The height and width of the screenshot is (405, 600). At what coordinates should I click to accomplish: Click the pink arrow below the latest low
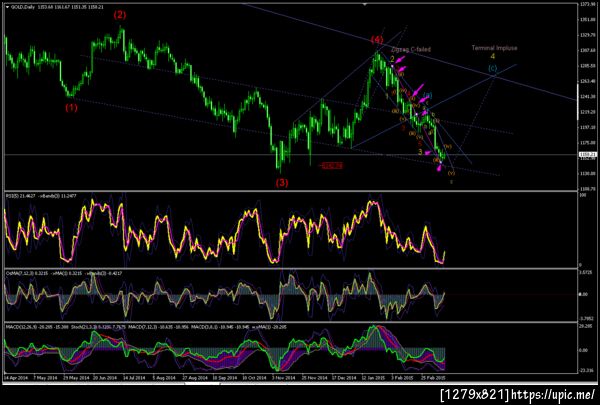(439, 167)
